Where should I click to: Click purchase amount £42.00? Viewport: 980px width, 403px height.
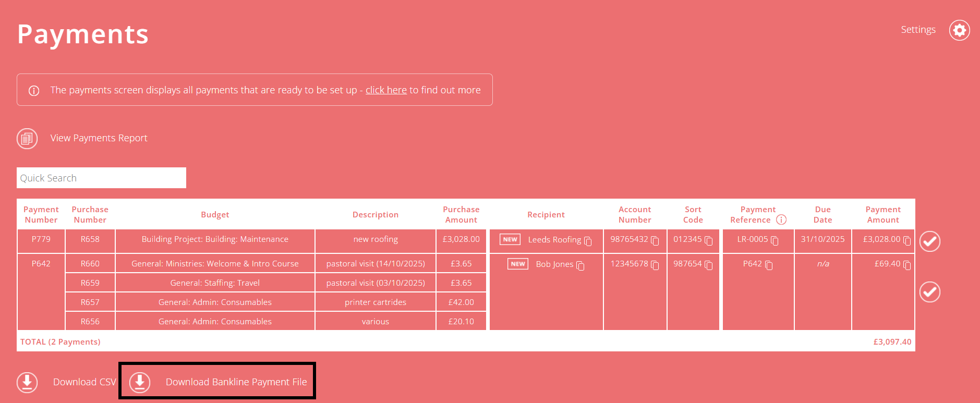(x=461, y=302)
